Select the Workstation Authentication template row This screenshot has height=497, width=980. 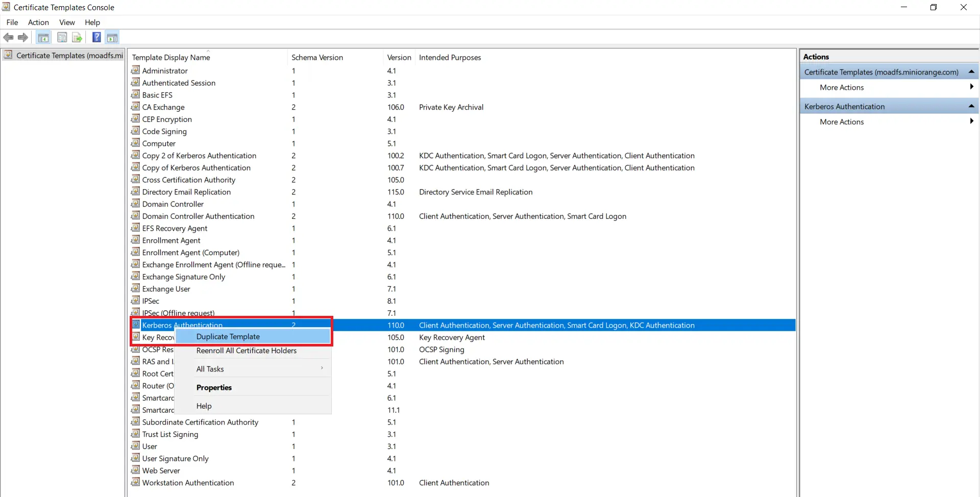pyautogui.click(x=187, y=482)
